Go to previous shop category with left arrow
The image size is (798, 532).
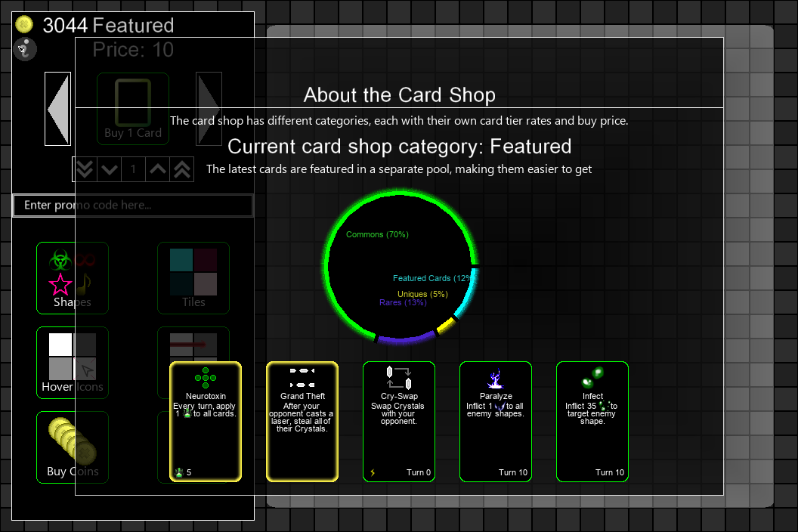coord(58,108)
